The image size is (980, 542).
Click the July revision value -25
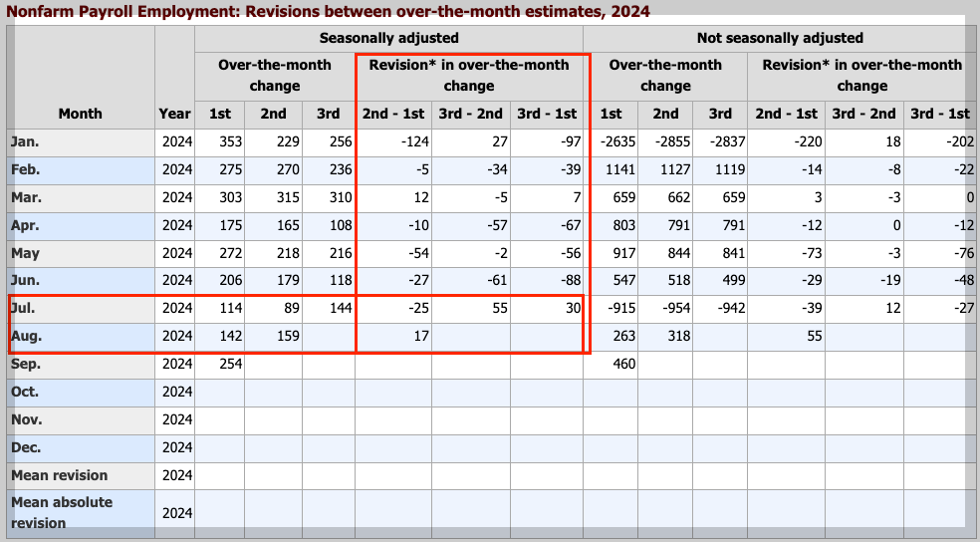click(x=418, y=308)
